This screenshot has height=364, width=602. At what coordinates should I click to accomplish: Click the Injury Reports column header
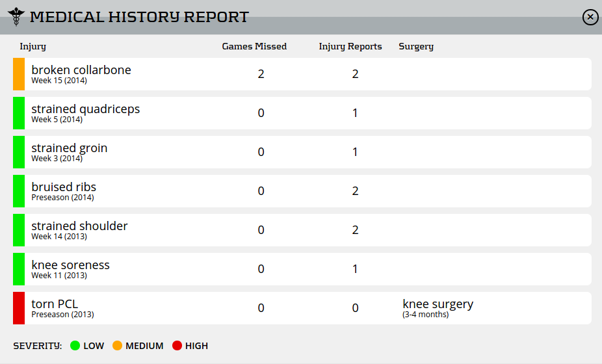(x=350, y=47)
